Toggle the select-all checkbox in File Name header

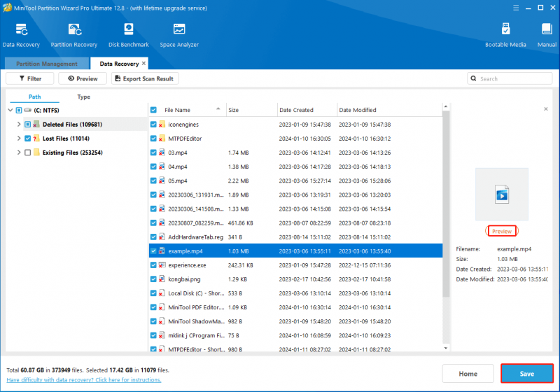click(x=153, y=110)
